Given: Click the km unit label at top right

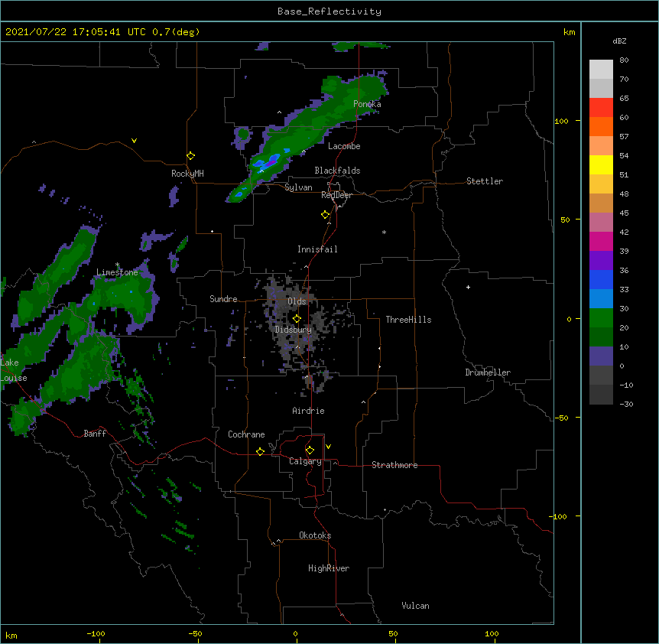Looking at the screenshot, I should (x=569, y=32).
